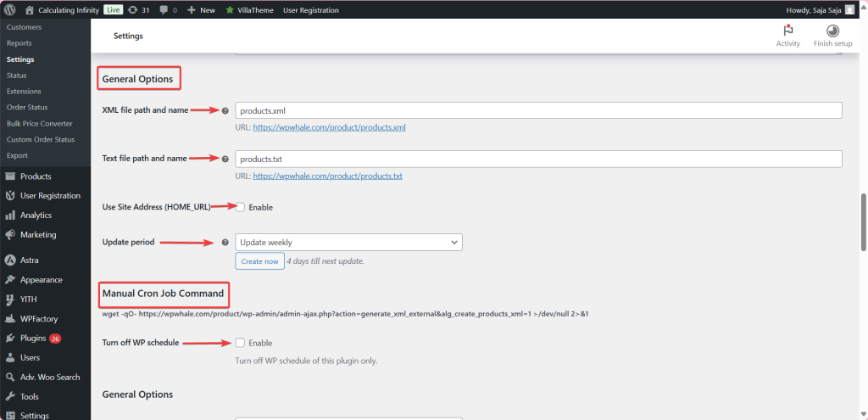Open the Update weekly dropdown
Viewport: 868px width, 420px height.
coord(348,242)
